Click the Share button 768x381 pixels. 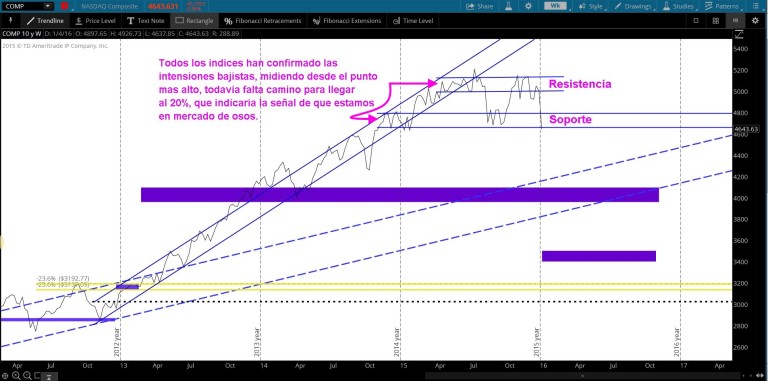(480, 6)
